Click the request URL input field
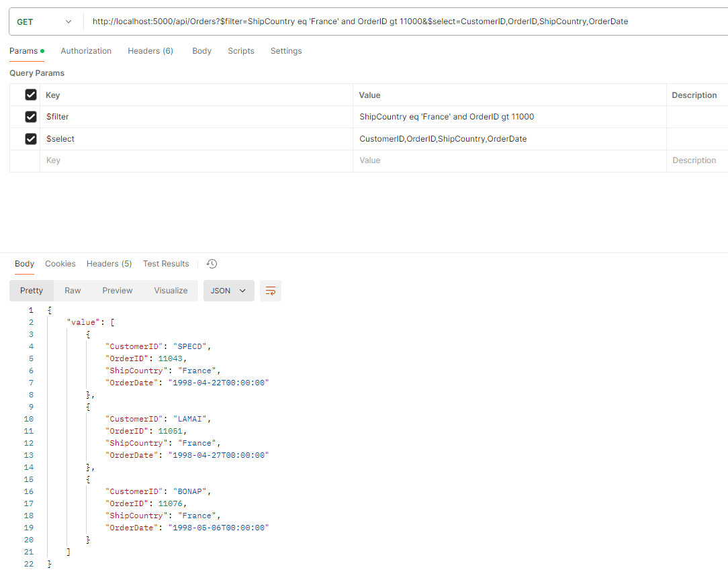Screen dimensions: 728x584 click(403, 22)
